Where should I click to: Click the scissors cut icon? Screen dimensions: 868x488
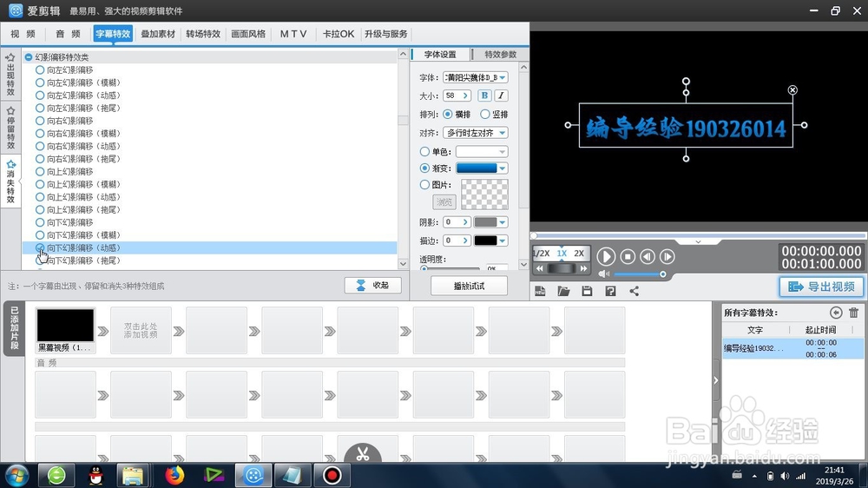[x=363, y=454]
